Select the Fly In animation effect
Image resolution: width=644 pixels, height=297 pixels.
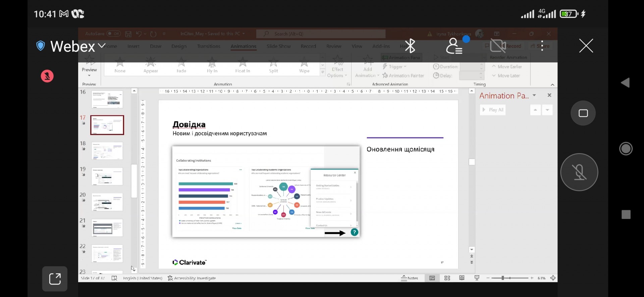(x=212, y=65)
